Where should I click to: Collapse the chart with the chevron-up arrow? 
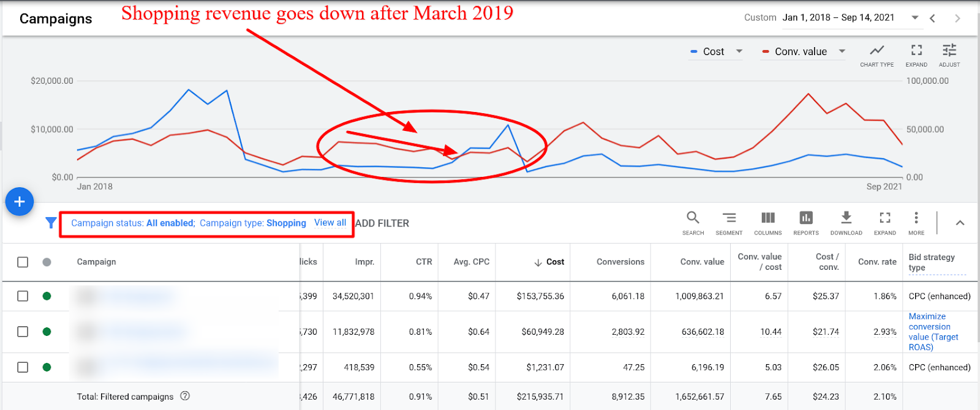(960, 223)
